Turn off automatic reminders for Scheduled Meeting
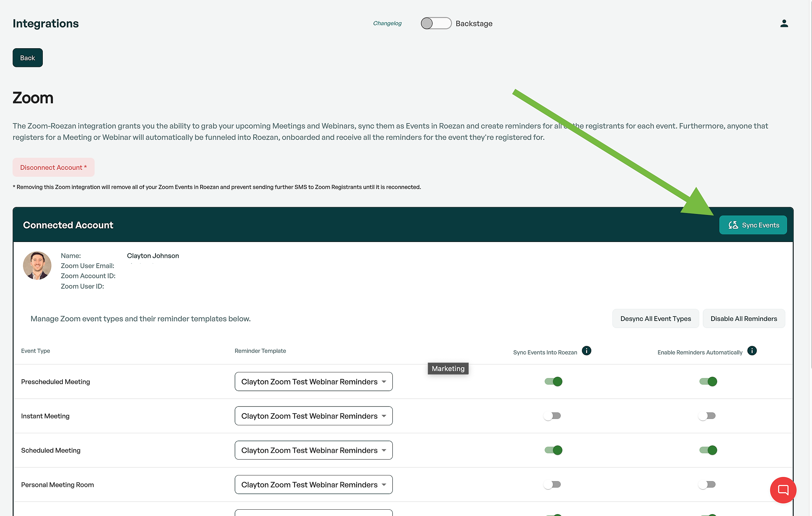The image size is (812, 516). [708, 450]
